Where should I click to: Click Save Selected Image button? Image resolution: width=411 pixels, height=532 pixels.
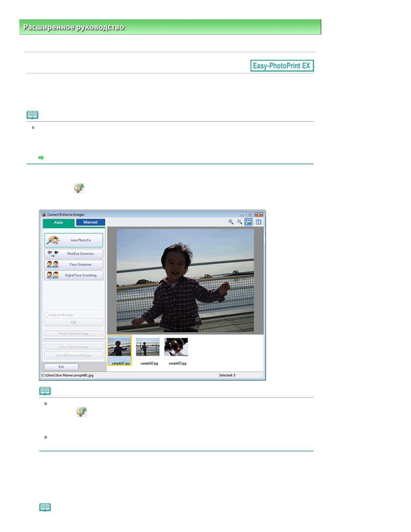74,347
